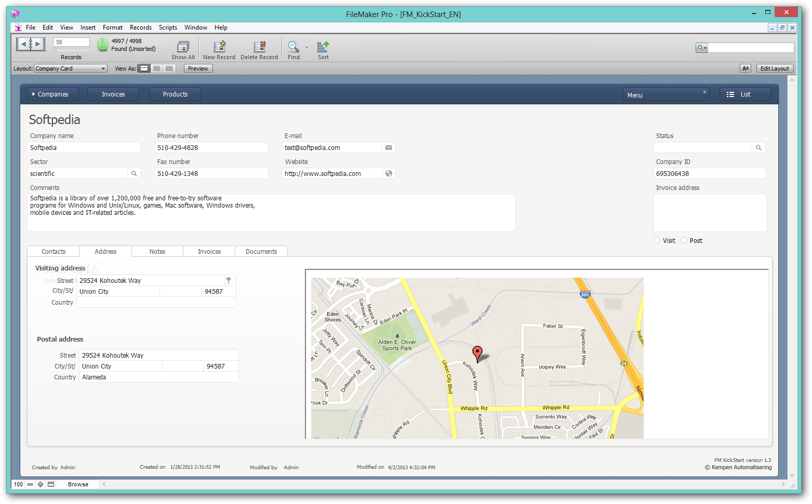Click Show All records icon
Viewport: 812px width, 504px height.
pos(183,47)
